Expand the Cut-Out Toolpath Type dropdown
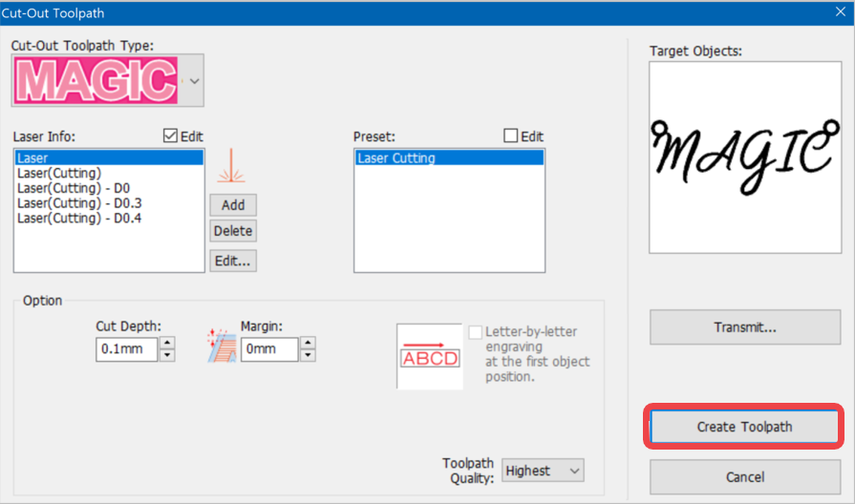 tap(194, 80)
